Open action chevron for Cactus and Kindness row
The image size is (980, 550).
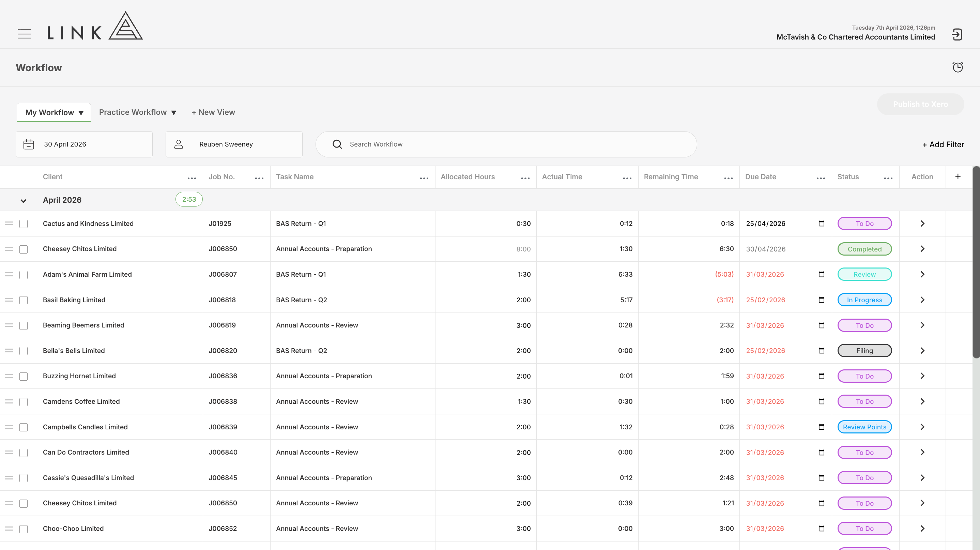[922, 223]
